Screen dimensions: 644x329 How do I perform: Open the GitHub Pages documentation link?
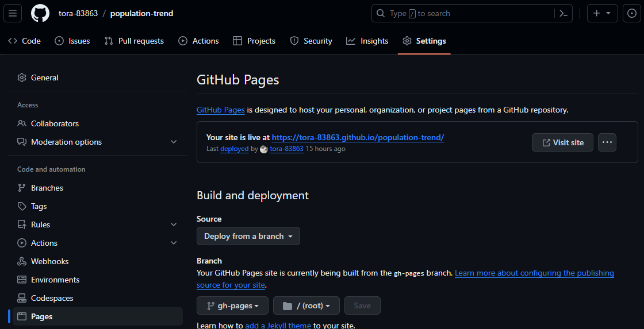pyautogui.click(x=221, y=110)
